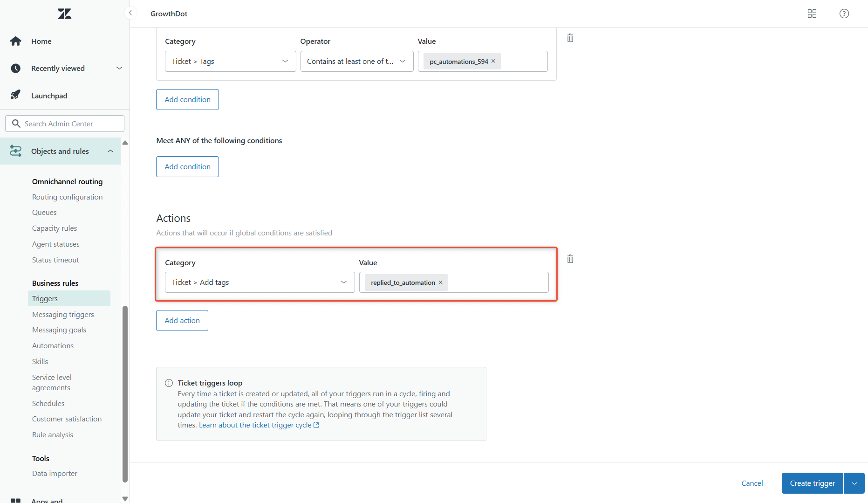The width and height of the screenshot is (868, 503).
Task: Open Learn about the ticket trigger cycle
Action: point(256,425)
